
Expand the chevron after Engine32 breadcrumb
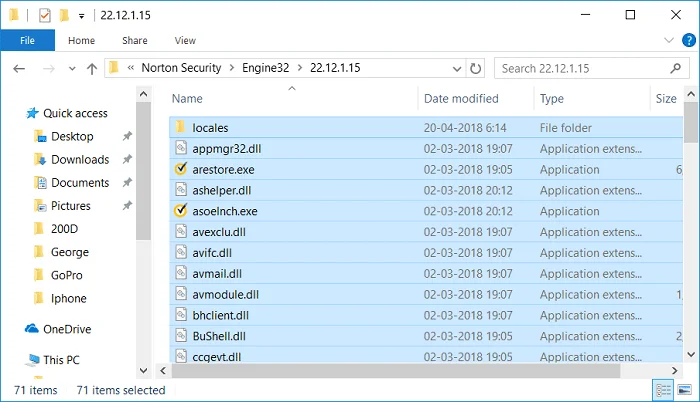[x=300, y=68]
